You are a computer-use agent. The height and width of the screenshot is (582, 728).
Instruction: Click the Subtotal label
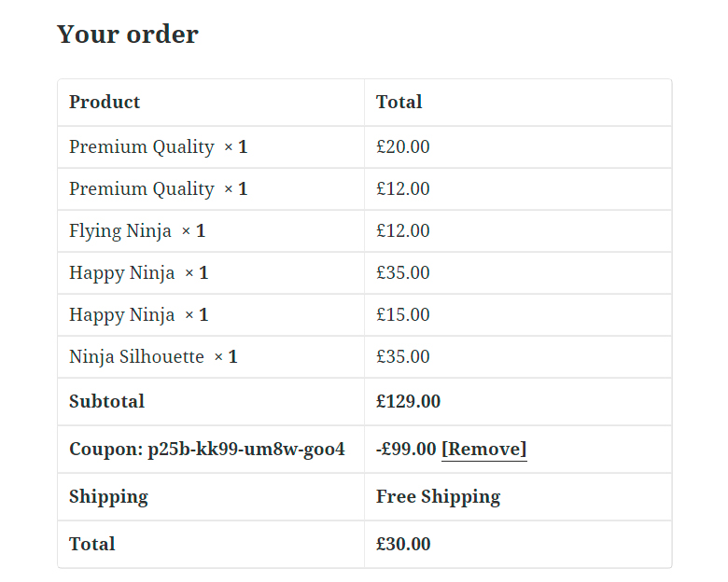[x=106, y=401]
